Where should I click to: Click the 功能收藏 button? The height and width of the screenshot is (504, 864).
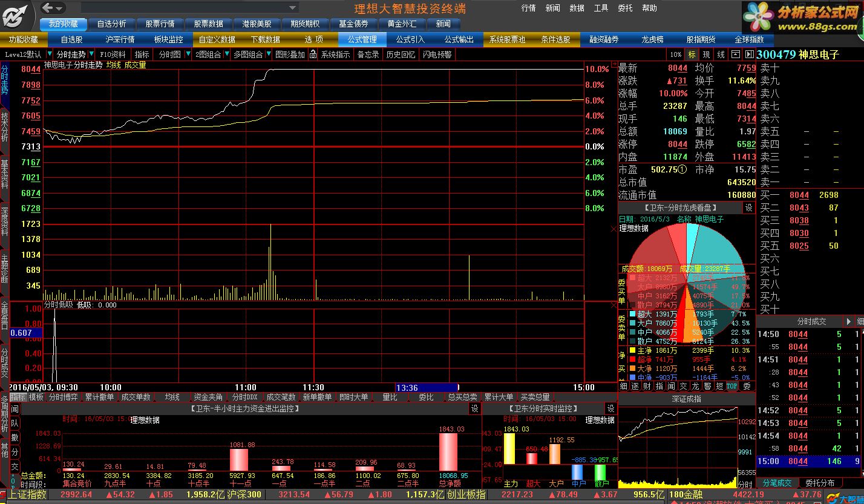[x=24, y=39]
